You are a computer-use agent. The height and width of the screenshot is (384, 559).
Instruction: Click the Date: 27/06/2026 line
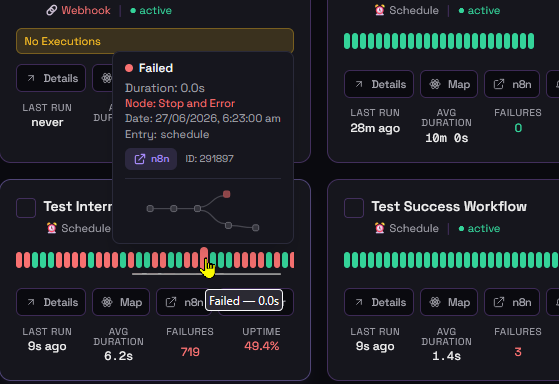click(x=203, y=118)
